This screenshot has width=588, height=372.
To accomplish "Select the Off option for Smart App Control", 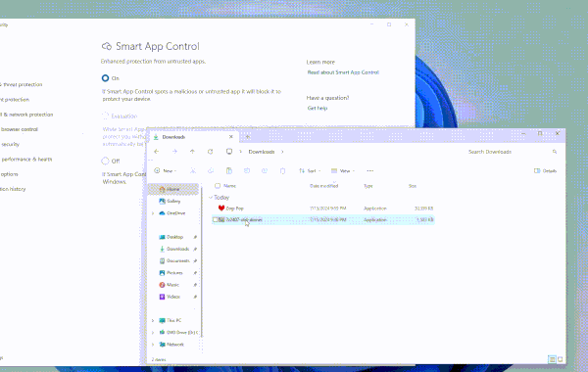I will point(106,162).
